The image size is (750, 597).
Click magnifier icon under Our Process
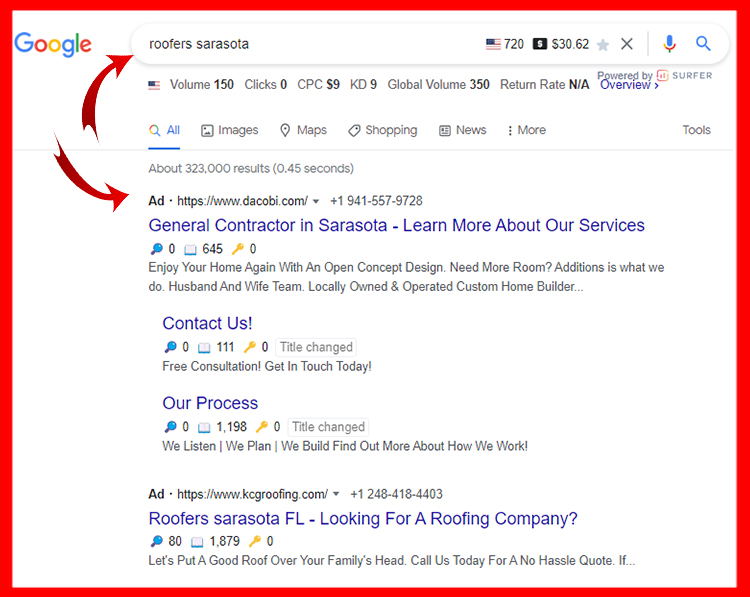[170, 427]
